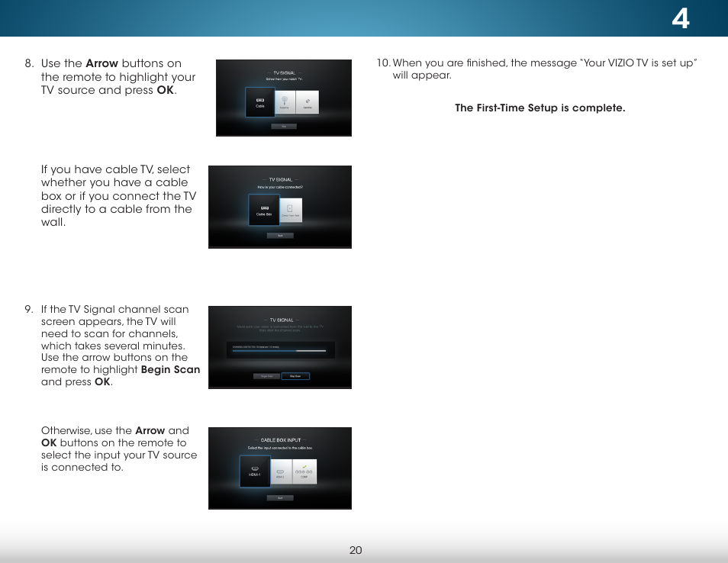Screen dimensions: 728x563
Task: Click Back under 'How is your cable connected?'
Action: (x=280, y=236)
